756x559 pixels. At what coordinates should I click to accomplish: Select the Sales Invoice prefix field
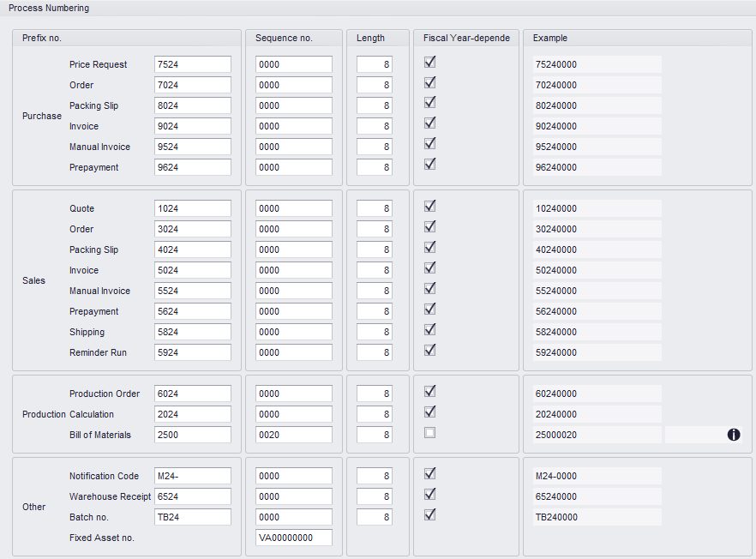[x=193, y=270]
